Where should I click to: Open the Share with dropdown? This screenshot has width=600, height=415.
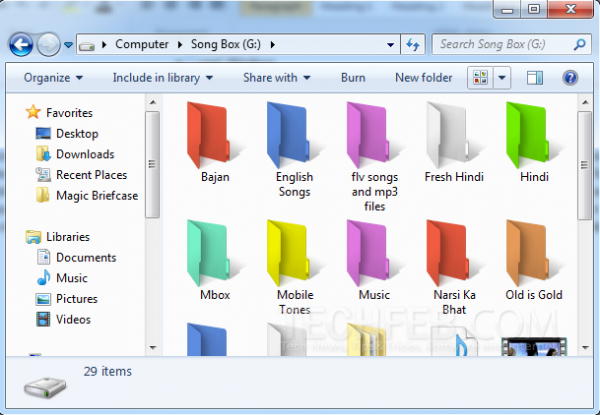point(277,78)
